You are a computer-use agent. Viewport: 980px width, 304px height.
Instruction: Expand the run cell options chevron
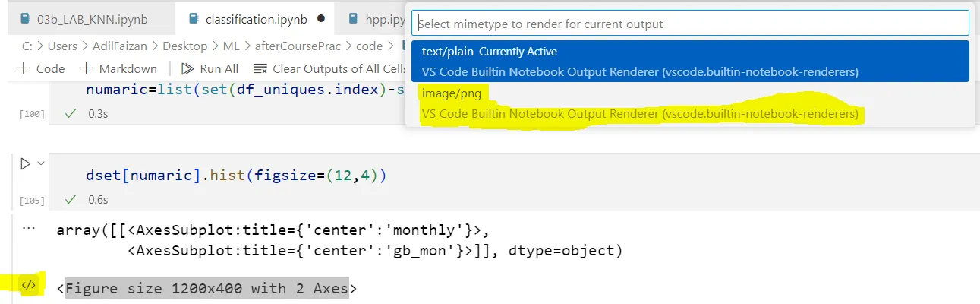(40, 163)
